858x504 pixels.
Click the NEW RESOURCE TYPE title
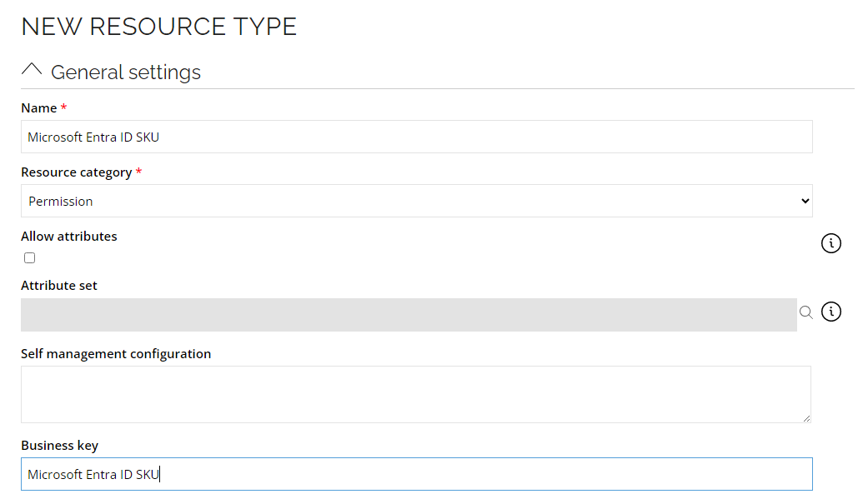click(159, 26)
